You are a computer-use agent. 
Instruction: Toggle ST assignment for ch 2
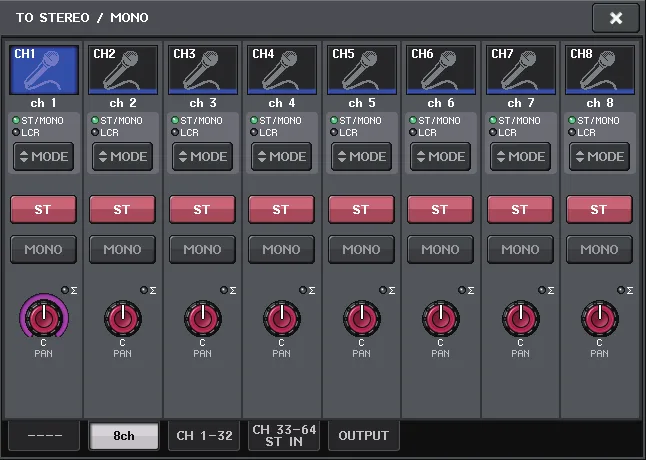pos(122,210)
